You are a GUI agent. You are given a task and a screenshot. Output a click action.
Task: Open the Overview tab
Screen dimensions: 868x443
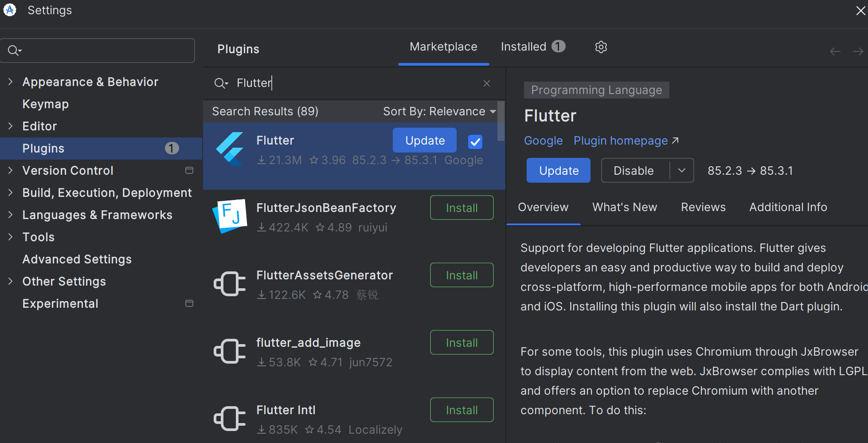(x=543, y=207)
